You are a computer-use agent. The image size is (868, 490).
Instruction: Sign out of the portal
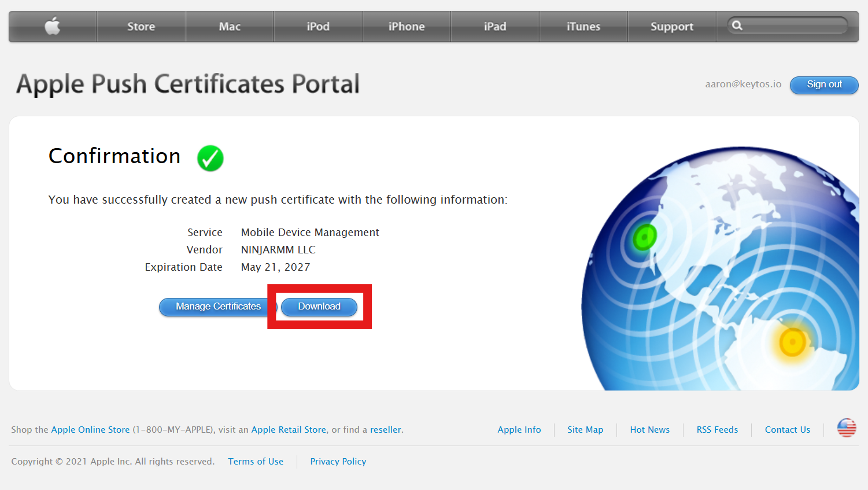824,84
